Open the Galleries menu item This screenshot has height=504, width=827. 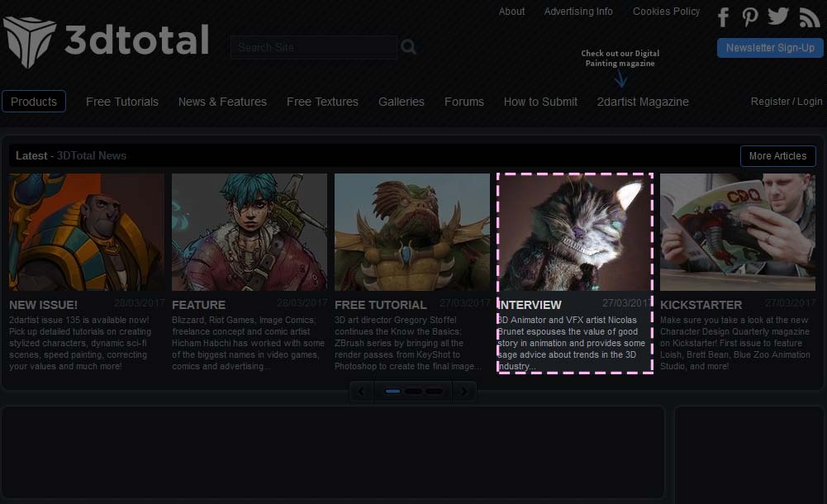402,102
